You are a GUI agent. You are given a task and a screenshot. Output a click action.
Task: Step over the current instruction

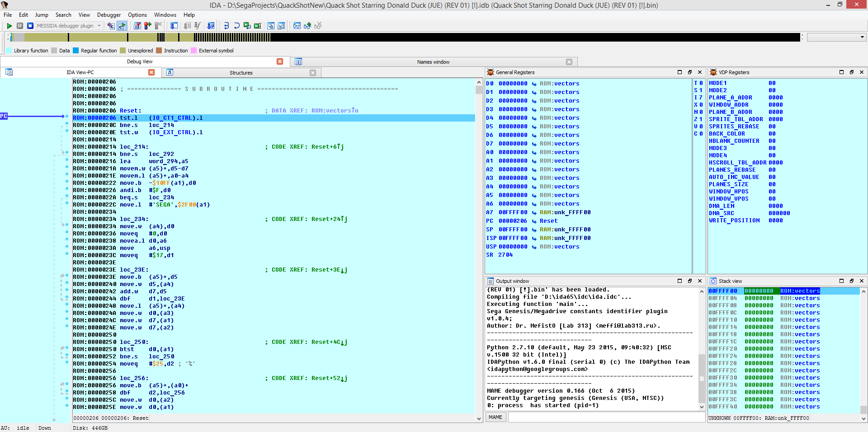click(x=236, y=26)
